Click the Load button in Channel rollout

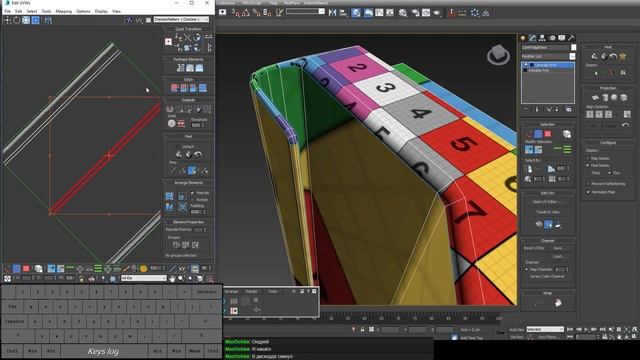(x=558, y=256)
